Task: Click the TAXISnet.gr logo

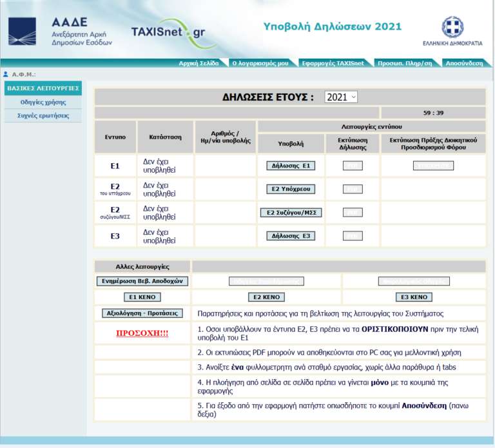Action: point(173,34)
